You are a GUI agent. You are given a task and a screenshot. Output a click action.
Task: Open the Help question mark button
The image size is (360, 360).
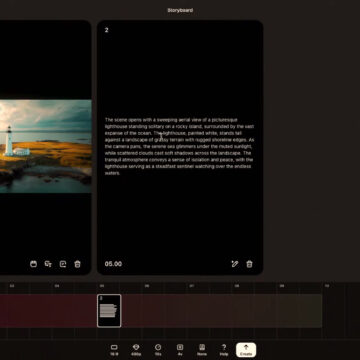pyautogui.click(x=224, y=350)
